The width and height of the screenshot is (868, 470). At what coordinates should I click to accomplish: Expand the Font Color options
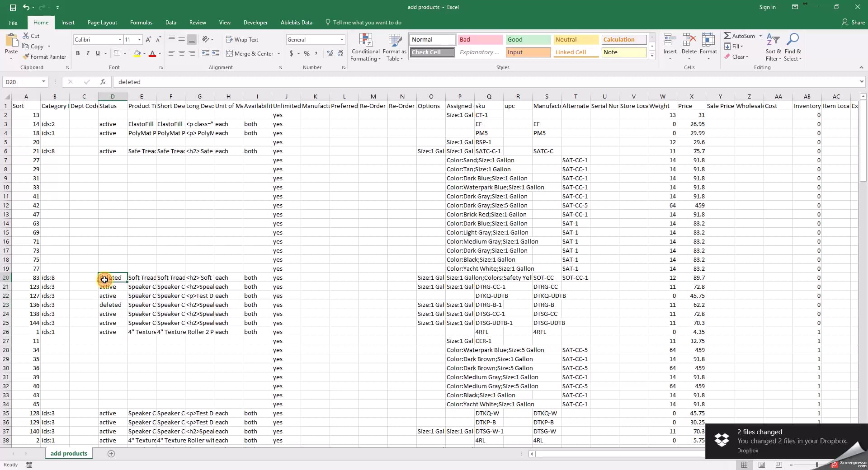tap(160, 54)
